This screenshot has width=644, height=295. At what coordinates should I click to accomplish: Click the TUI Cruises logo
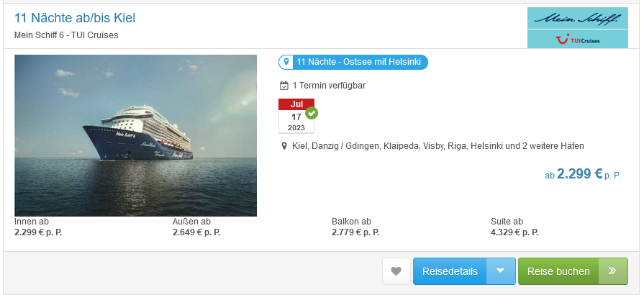coord(578,39)
